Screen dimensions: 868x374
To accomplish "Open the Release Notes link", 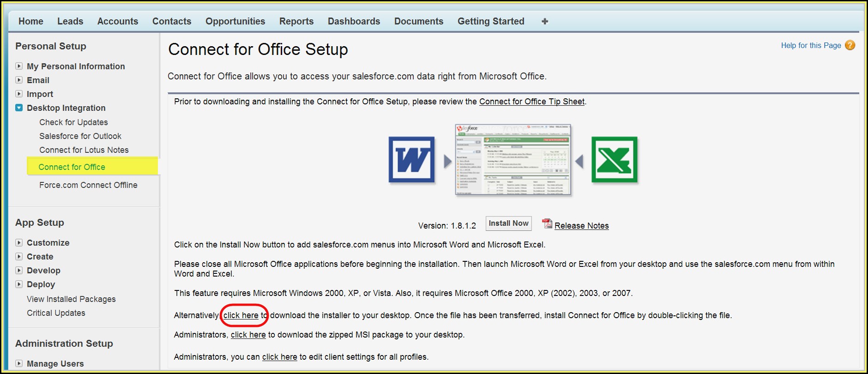I will point(582,226).
